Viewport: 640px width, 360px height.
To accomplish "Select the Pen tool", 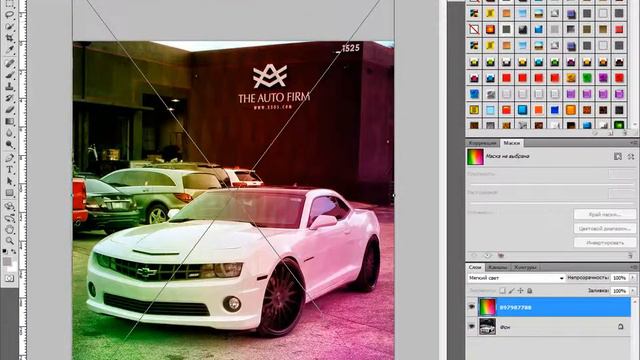I will (9, 158).
